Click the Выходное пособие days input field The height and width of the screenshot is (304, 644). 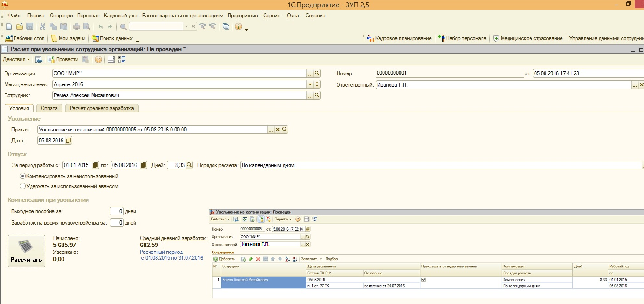(117, 211)
